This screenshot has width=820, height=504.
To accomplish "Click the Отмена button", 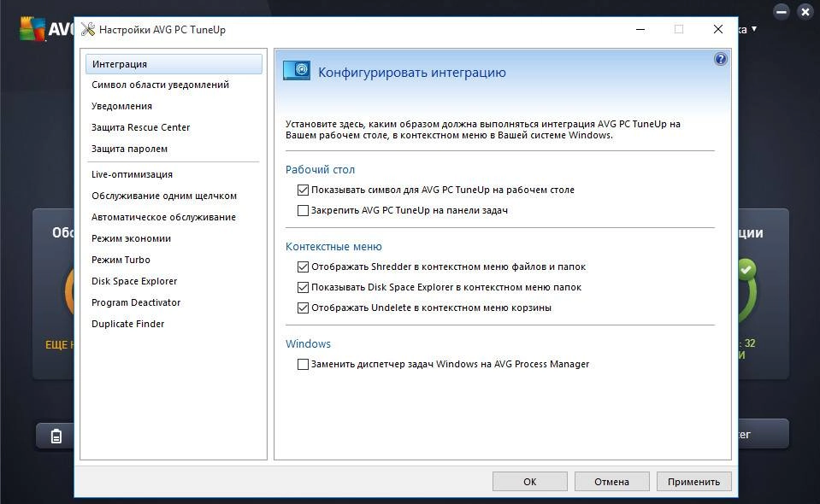I will (x=612, y=482).
